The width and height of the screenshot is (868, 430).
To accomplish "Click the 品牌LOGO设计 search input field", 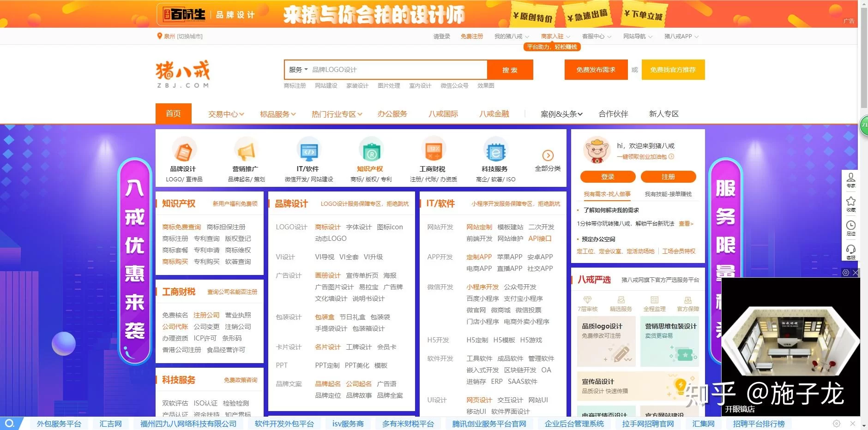I will pos(397,70).
